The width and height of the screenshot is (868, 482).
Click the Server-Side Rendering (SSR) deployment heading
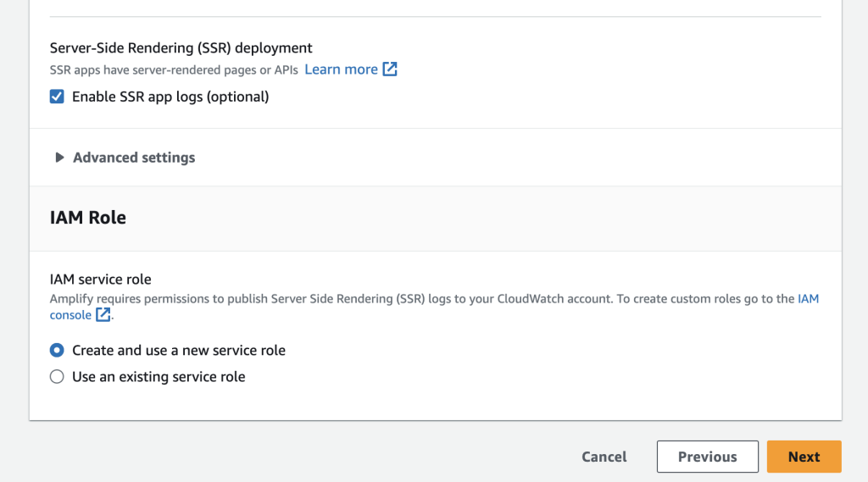click(x=181, y=48)
